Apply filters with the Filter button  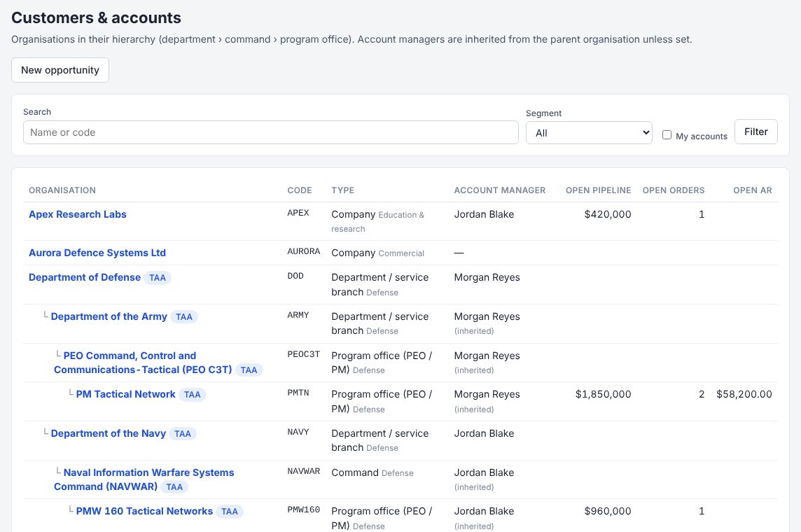[756, 132]
